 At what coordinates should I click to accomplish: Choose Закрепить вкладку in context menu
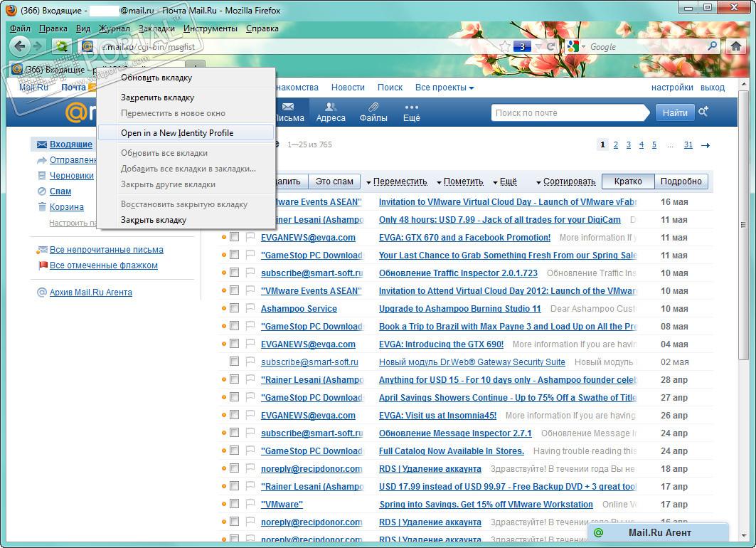pos(186,98)
